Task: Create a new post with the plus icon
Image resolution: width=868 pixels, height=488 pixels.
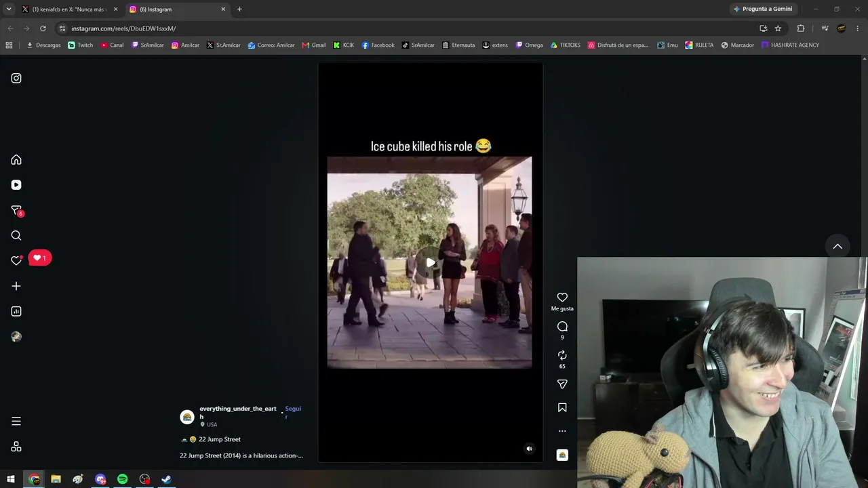Action: coord(16,286)
